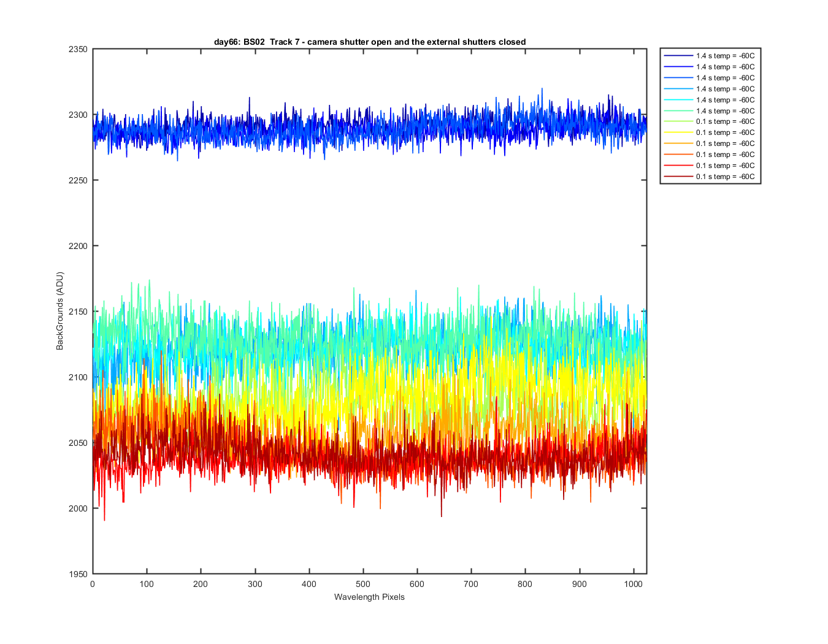
Task: Click the dark red (maroon) legend line sample
Action: [x=678, y=177]
